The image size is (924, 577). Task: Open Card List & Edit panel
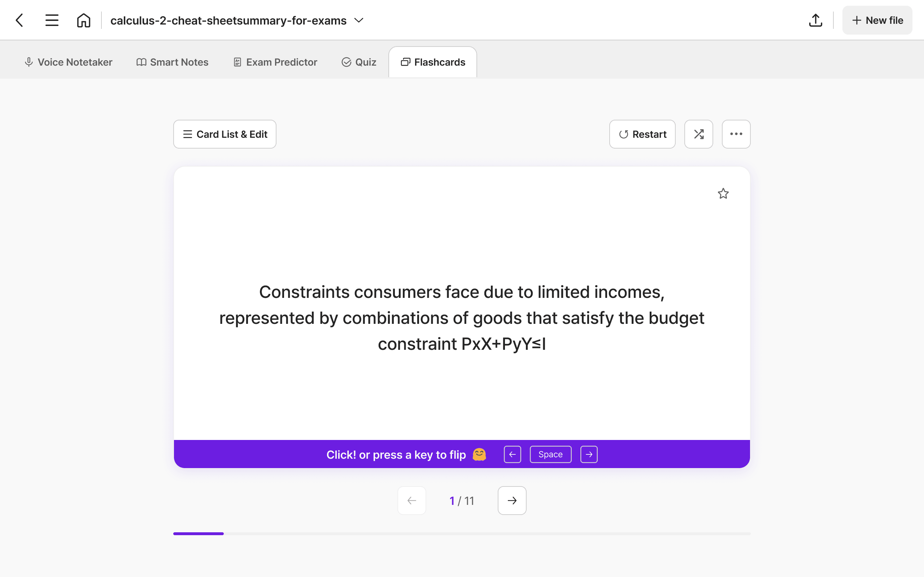[225, 134]
